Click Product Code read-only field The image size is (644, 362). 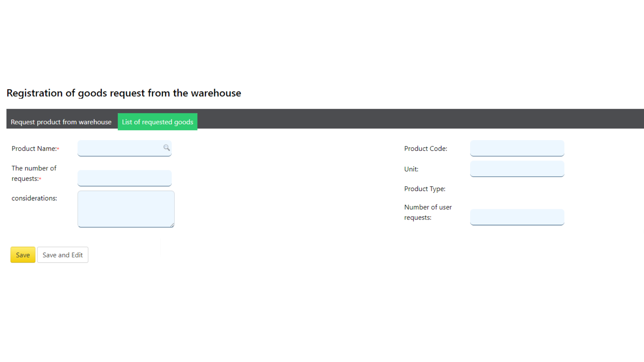[x=517, y=148]
